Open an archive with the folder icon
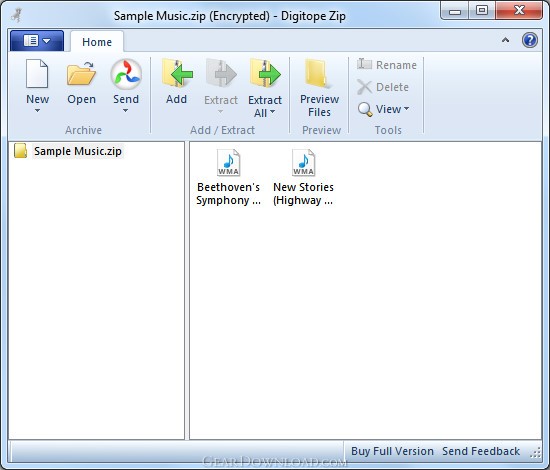This screenshot has width=550, height=470. [x=81, y=73]
